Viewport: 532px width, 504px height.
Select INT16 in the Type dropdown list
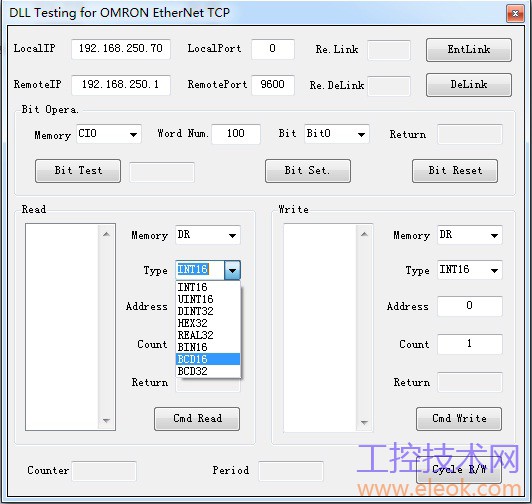[208, 287]
